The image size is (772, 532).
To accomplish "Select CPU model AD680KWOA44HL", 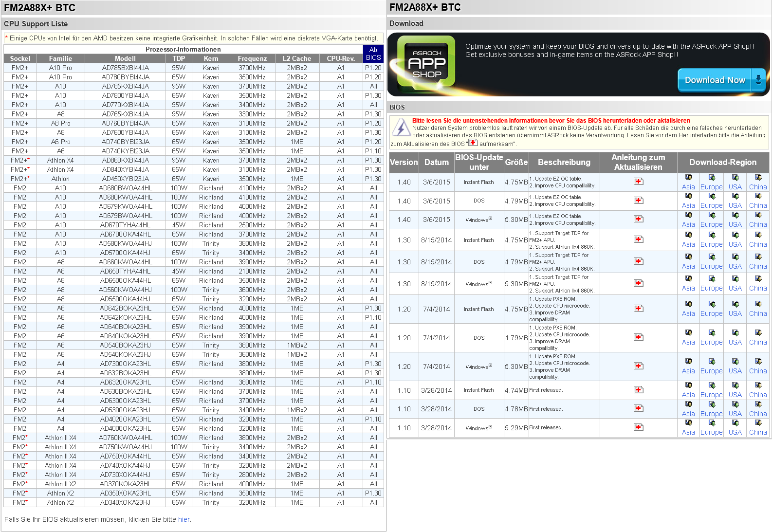I will (x=126, y=198).
